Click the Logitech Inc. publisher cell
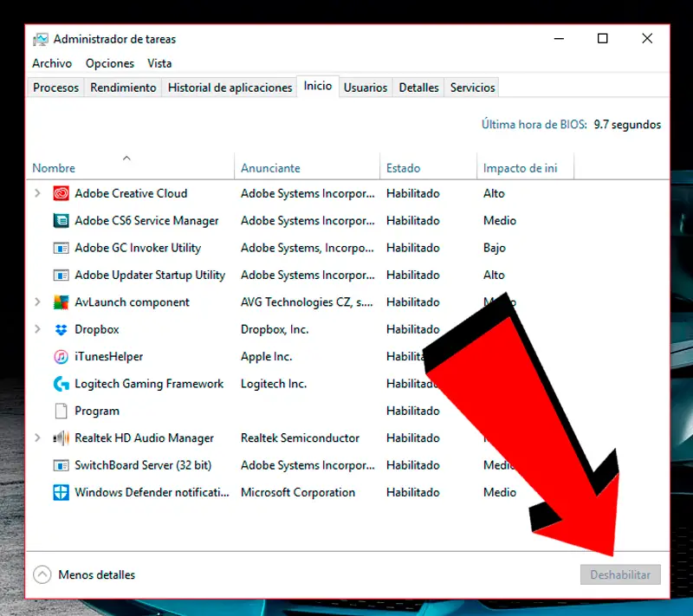693x616 pixels. point(274,384)
